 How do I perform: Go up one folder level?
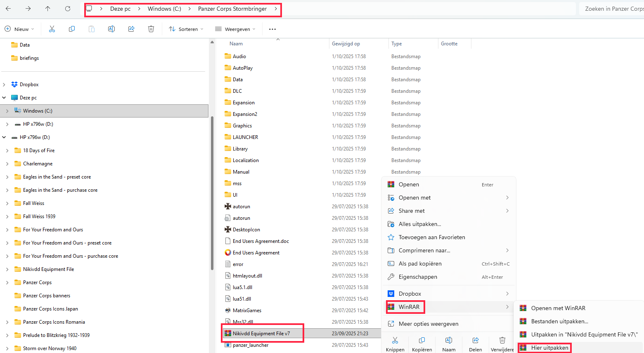tap(48, 9)
